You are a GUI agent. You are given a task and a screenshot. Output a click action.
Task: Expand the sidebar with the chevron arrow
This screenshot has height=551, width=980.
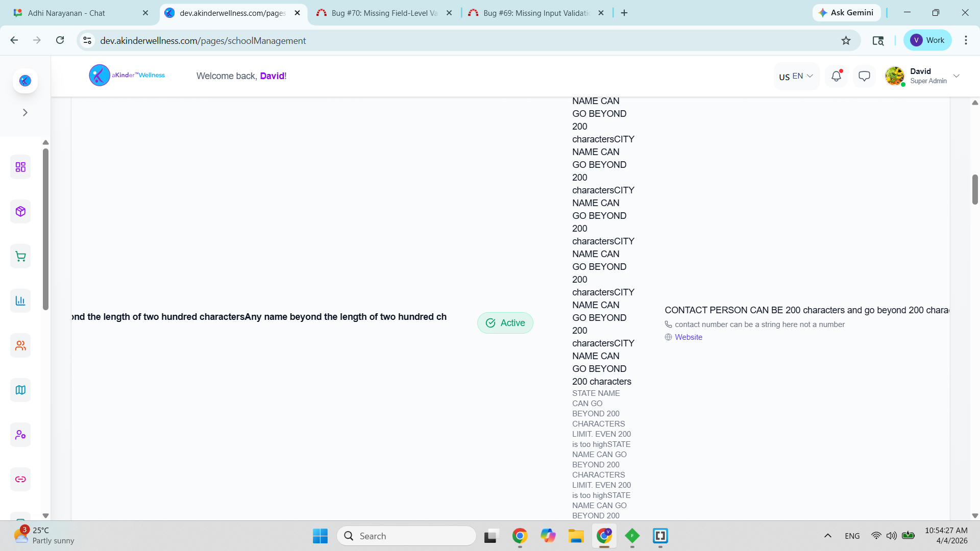pos(25,113)
